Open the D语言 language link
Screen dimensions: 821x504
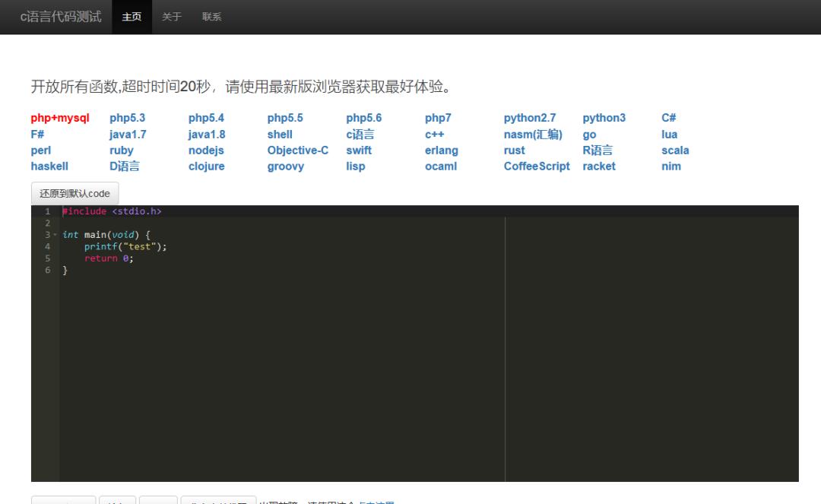pyautogui.click(x=125, y=166)
